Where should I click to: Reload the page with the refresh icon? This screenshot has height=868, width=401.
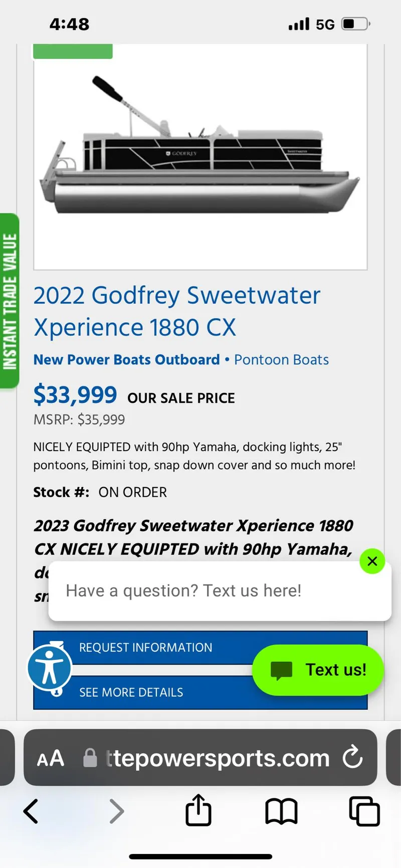pyautogui.click(x=353, y=758)
